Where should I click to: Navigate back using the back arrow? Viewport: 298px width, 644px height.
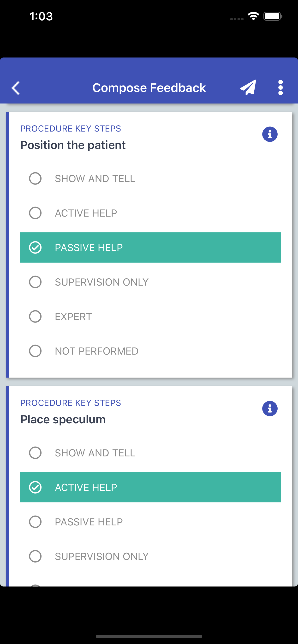coord(16,88)
